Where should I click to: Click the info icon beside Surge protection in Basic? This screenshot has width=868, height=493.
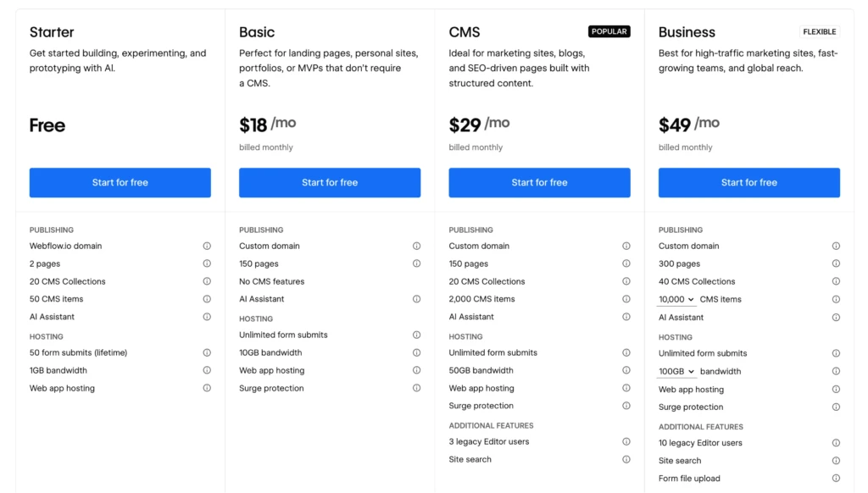click(x=416, y=388)
